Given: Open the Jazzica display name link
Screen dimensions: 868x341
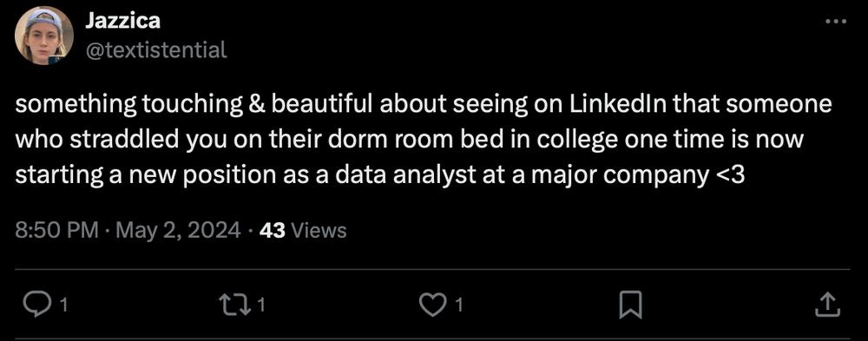Looking at the screenshot, I should tap(122, 21).
